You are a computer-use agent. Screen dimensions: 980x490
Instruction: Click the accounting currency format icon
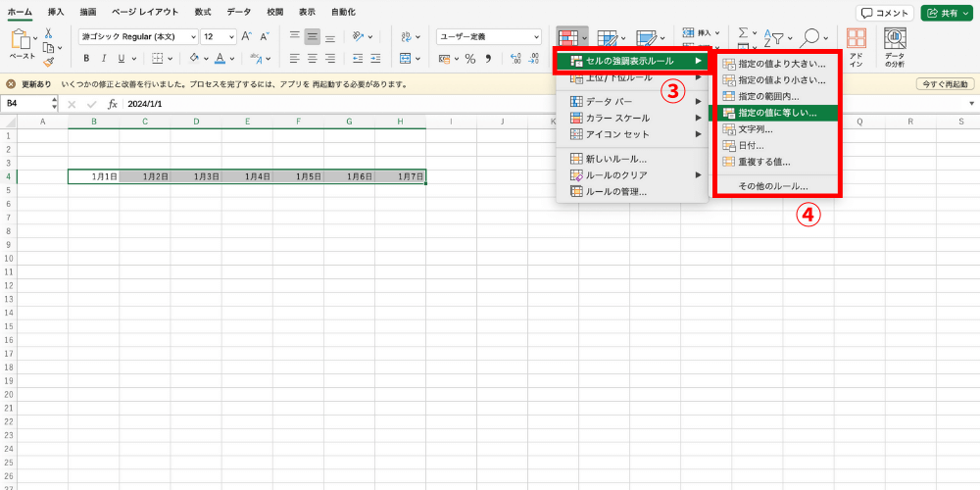click(x=444, y=59)
